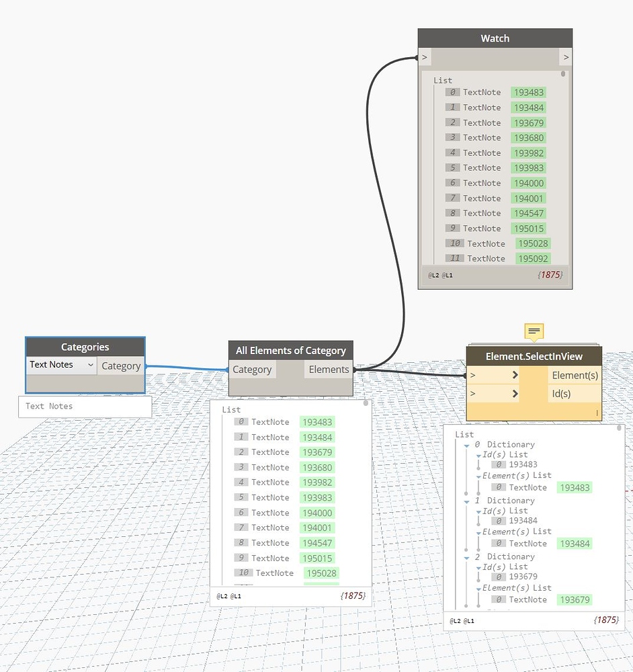This screenshot has width=633, height=672.
Task: Click the Category input port on All Elements of Category
Action: pos(253,369)
